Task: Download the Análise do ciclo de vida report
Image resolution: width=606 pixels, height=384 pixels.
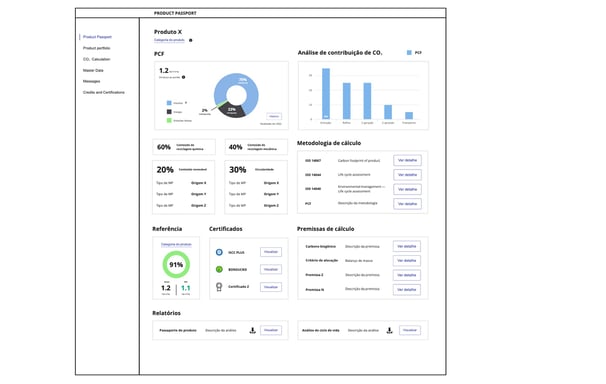Action: [390, 330]
